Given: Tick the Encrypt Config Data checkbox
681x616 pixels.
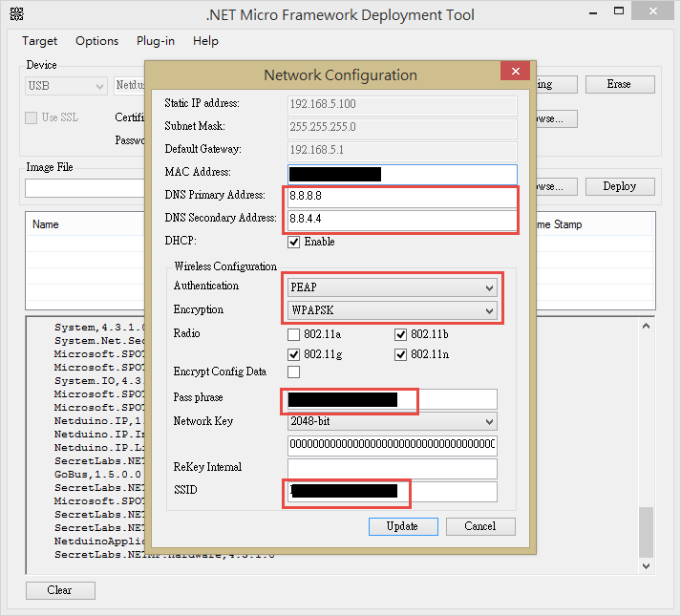Looking at the screenshot, I should click(293, 372).
